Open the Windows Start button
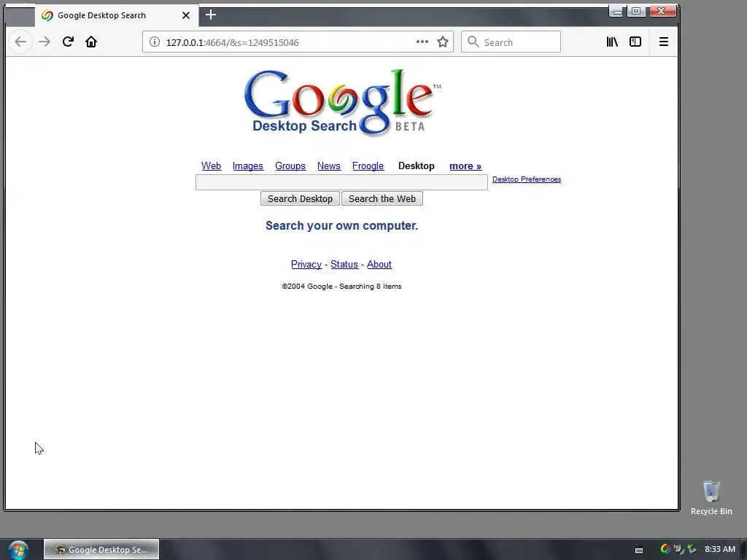Viewport: 747px width, 560px height. [18, 550]
